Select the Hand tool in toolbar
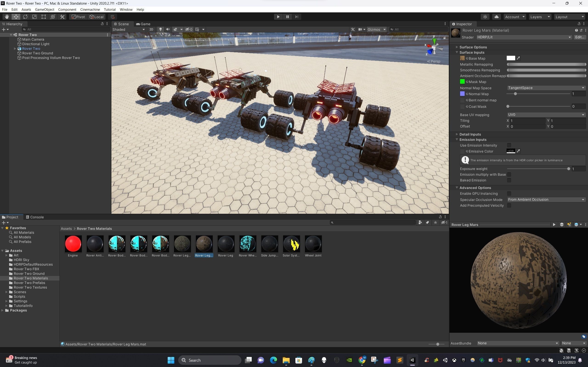Viewport: 588px width, 367px height. 7,17
